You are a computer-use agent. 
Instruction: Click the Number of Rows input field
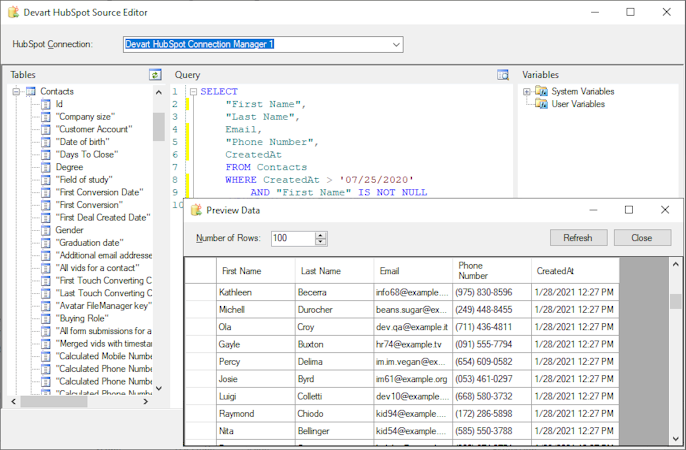click(292, 238)
